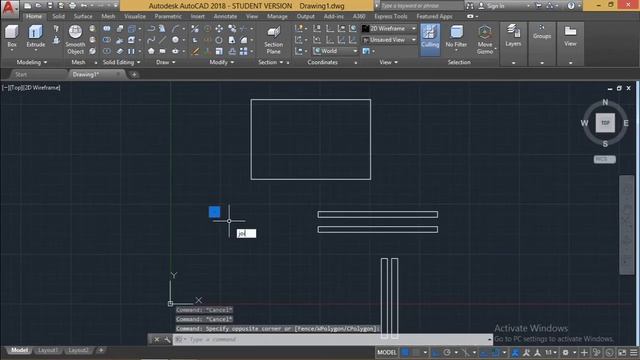Toggle the MODEL space button
This screenshot has width=640, height=360.
point(387,352)
